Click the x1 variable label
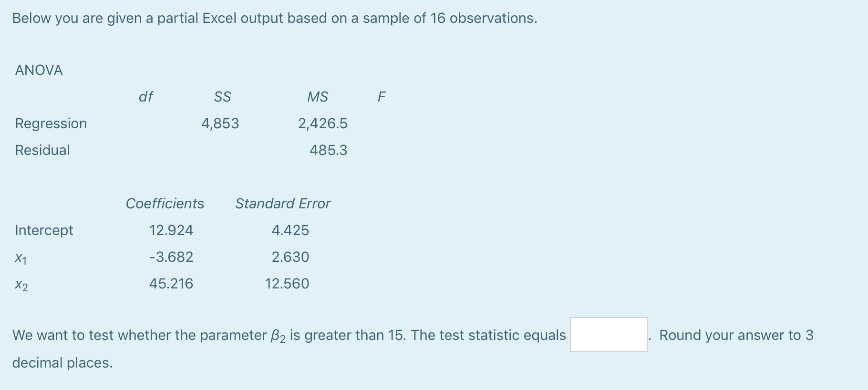Viewport: 868px width, 390px height. pos(20,257)
